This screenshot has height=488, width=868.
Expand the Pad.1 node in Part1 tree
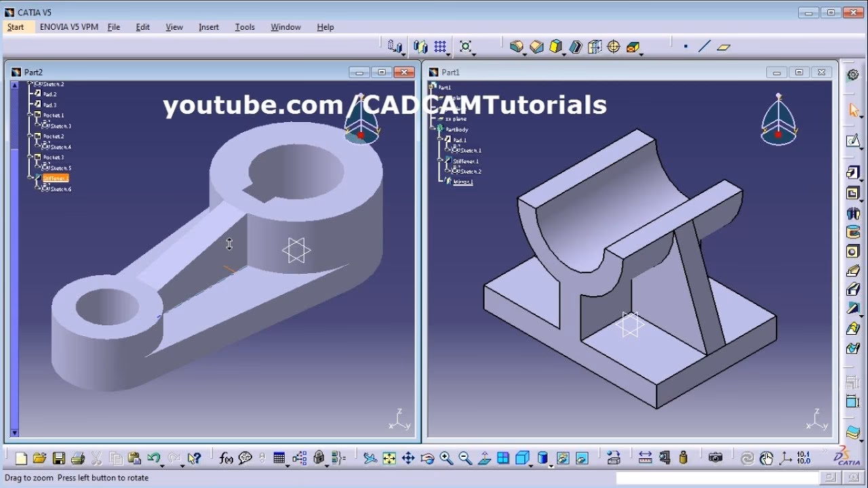tap(440, 139)
